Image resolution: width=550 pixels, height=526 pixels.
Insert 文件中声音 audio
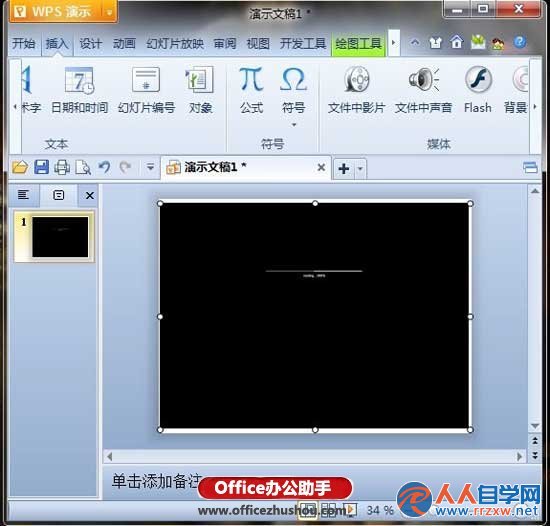tap(423, 90)
